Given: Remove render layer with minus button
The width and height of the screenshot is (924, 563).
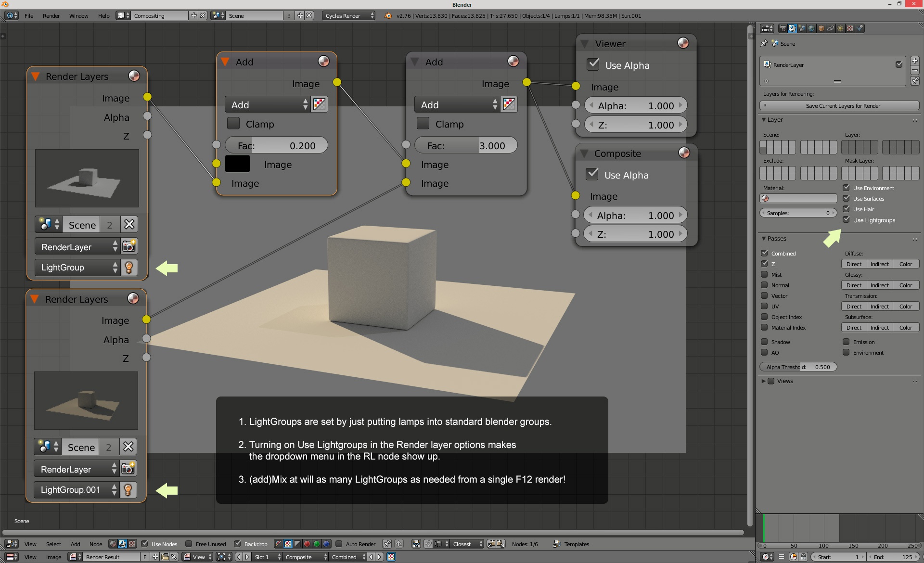Looking at the screenshot, I should pyautogui.click(x=915, y=70).
